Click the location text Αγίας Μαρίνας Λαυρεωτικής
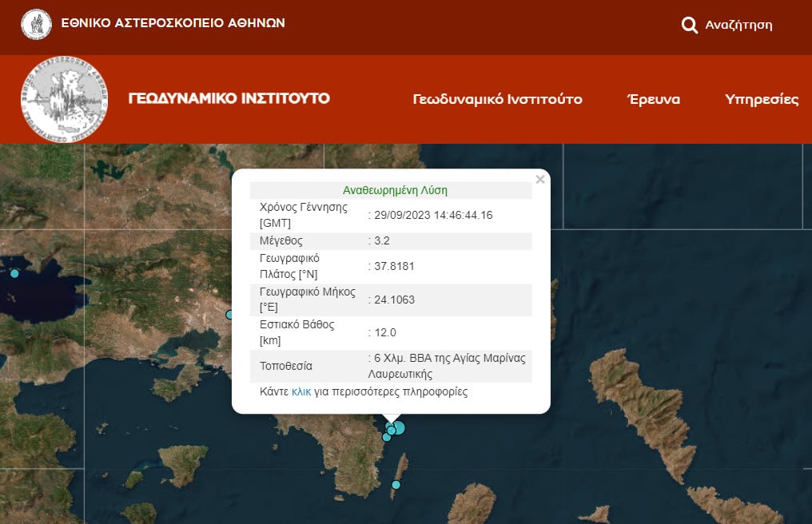This screenshot has height=524, width=812. point(447,366)
